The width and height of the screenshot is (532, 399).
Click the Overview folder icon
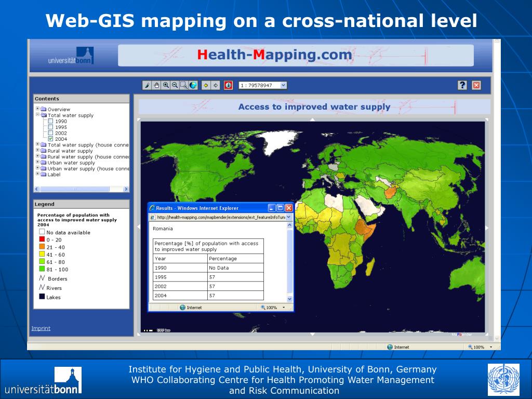[x=44, y=109]
